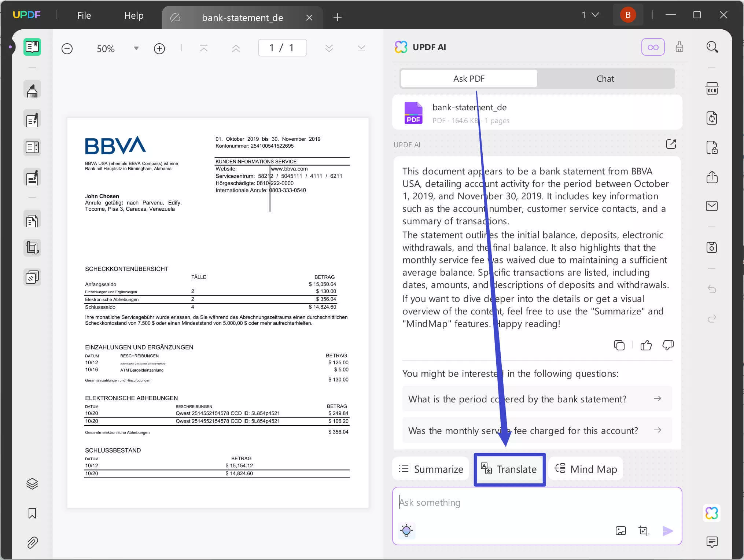Open the Convert PDF tool
This screenshot has height=560, width=744.
(712, 118)
